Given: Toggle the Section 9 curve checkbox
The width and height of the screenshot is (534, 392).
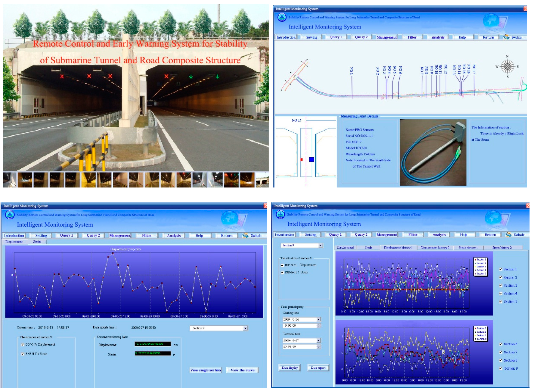Looking at the screenshot, I should (500, 368).
